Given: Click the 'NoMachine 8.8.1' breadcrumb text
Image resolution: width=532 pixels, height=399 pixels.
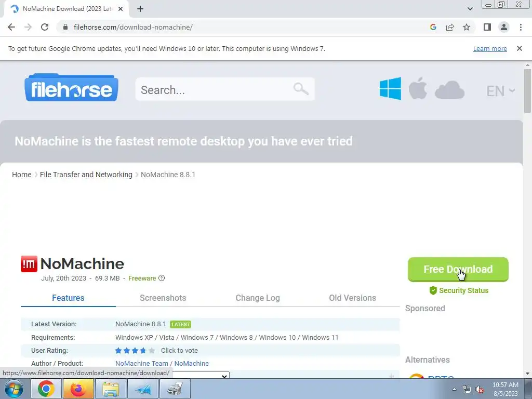Looking at the screenshot, I should [x=168, y=175].
